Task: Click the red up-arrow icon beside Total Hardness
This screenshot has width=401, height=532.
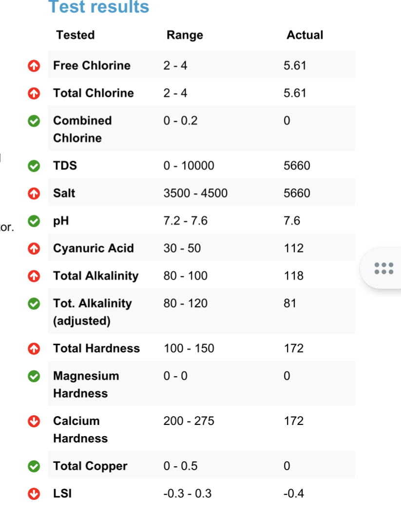Action: click(34, 349)
